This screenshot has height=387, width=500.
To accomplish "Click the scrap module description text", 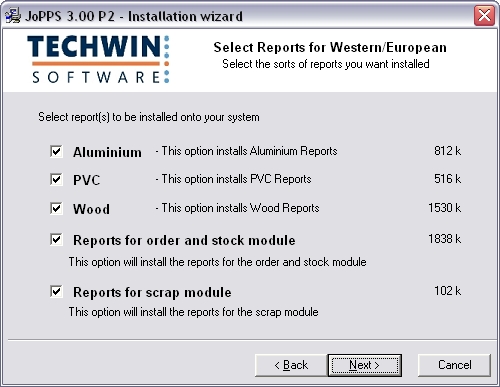I will 194,312.
